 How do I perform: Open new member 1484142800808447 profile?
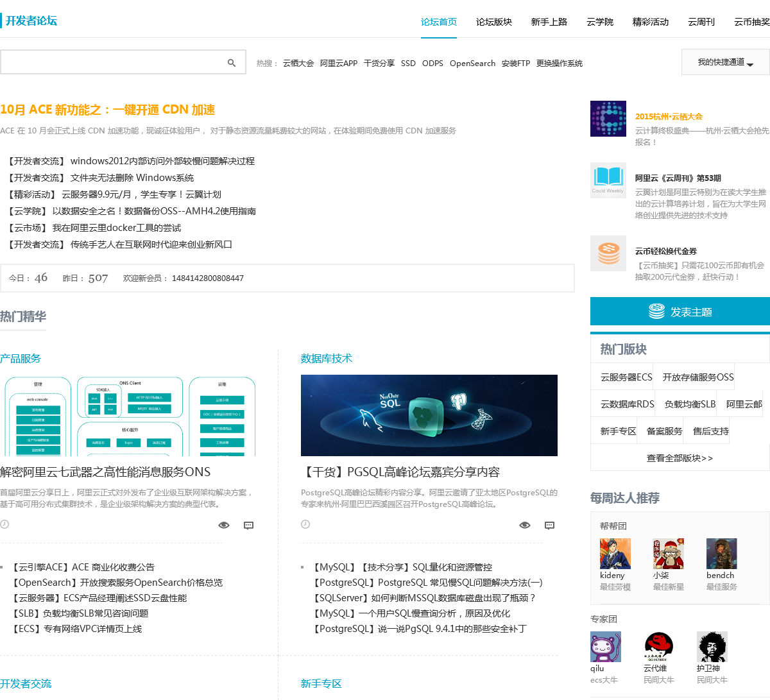coord(208,278)
